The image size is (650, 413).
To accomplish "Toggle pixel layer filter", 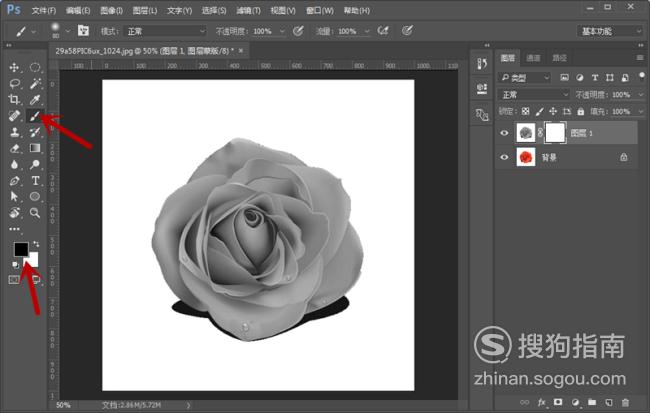I will (x=564, y=78).
